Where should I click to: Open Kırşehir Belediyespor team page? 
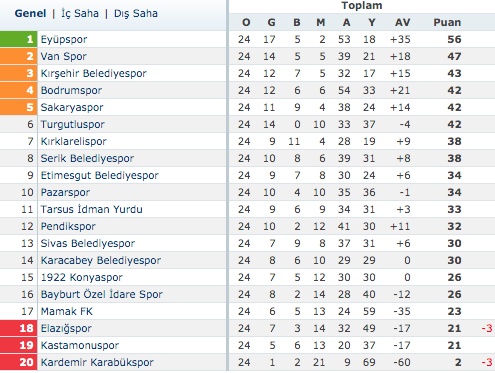[94, 73]
